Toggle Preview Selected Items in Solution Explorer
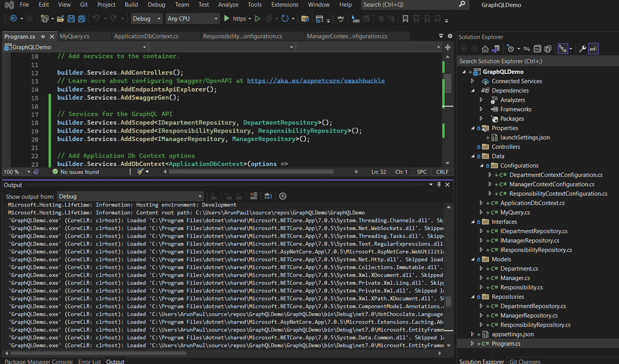 tap(593, 49)
